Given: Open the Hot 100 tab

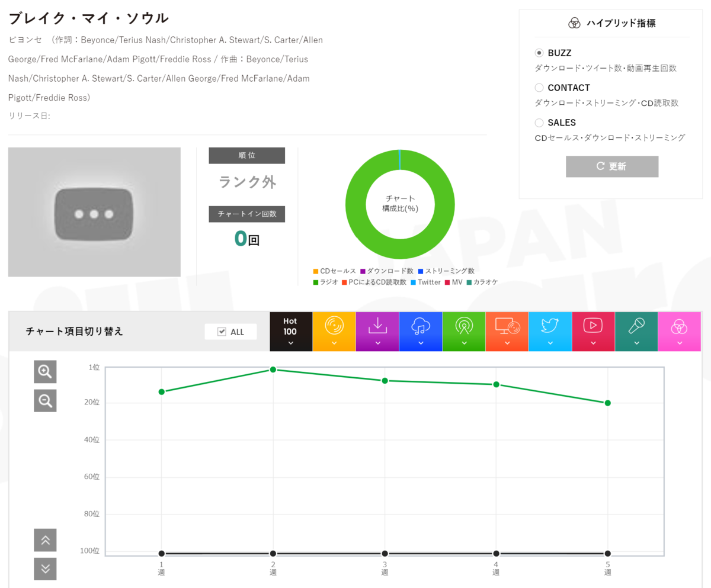Looking at the screenshot, I should click(290, 332).
